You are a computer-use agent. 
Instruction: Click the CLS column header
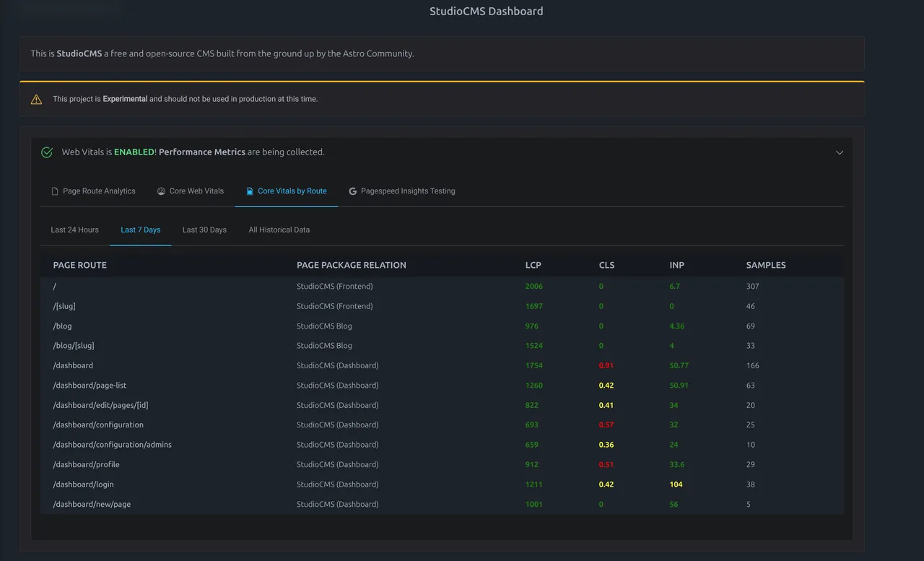[x=606, y=265]
